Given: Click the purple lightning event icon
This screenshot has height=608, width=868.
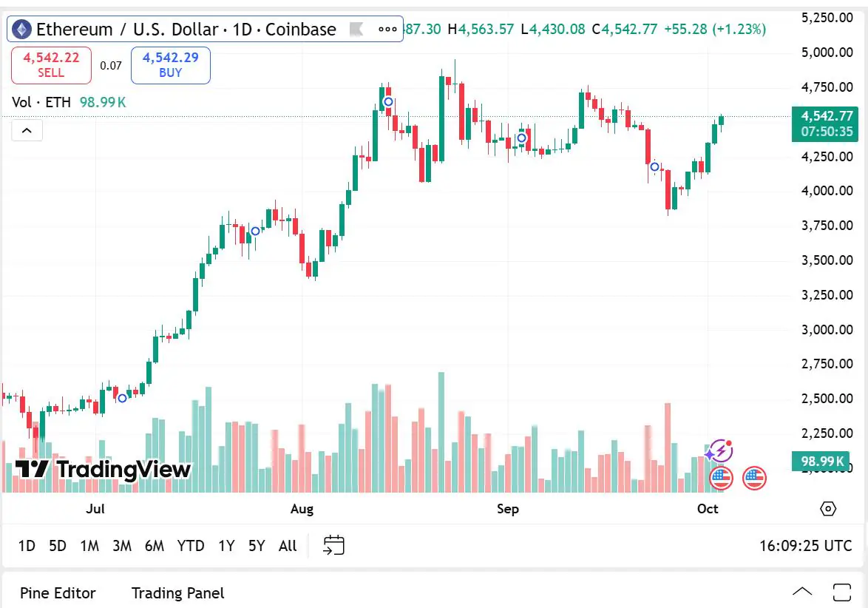Looking at the screenshot, I should click(720, 450).
